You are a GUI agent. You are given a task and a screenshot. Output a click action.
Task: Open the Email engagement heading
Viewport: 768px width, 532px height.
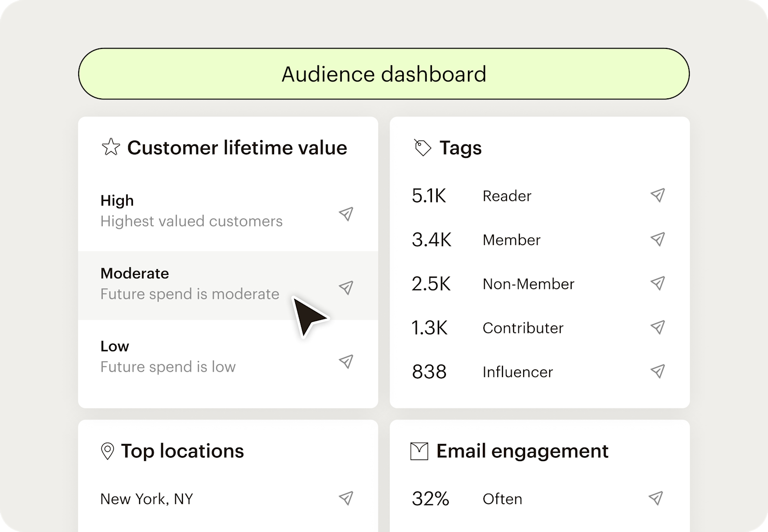[522, 451]
